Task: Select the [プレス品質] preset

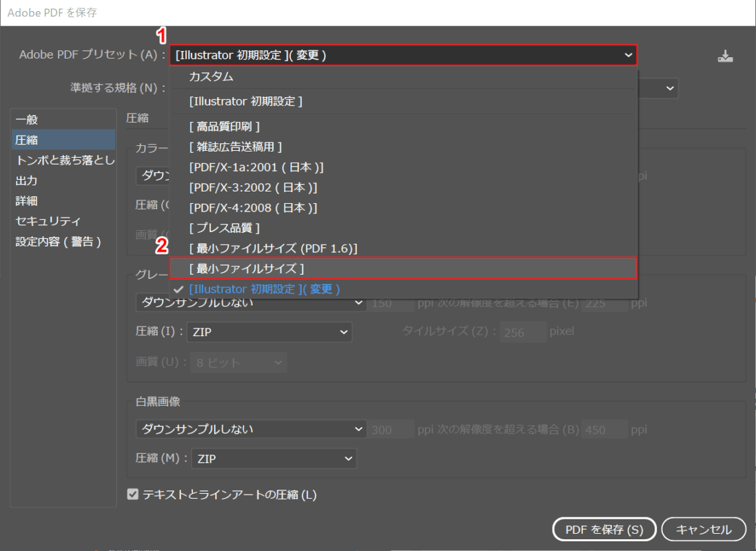Action: [x=403, y=228]
